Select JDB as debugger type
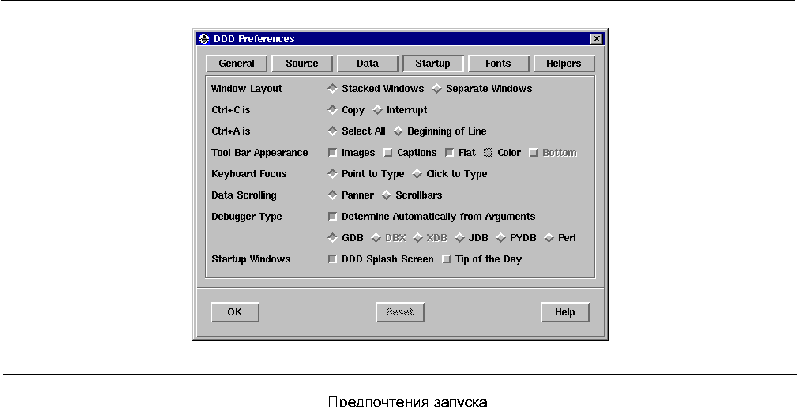Image resolution: width=797 pixels, height=407 pixels. (459, 238)
